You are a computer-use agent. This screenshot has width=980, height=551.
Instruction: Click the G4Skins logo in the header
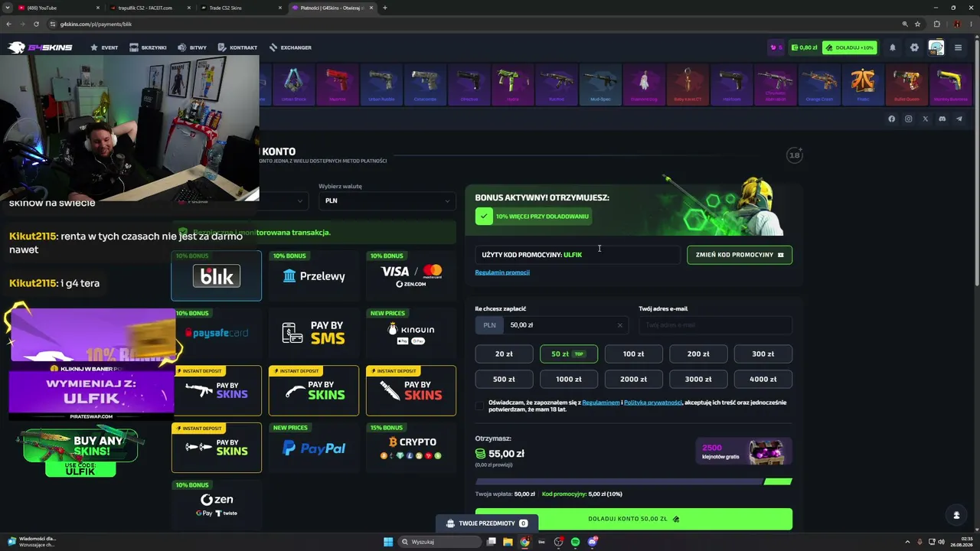pos(40,47)
